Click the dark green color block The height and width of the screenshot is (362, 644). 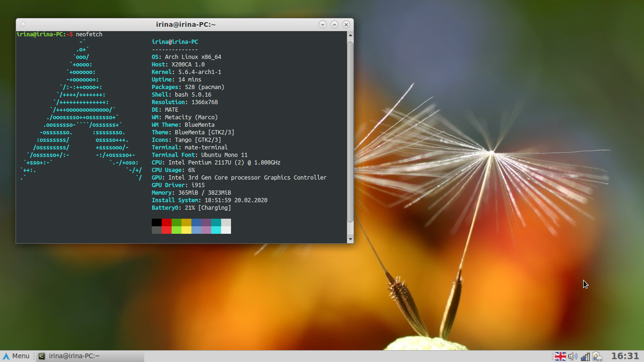[176, 222]
